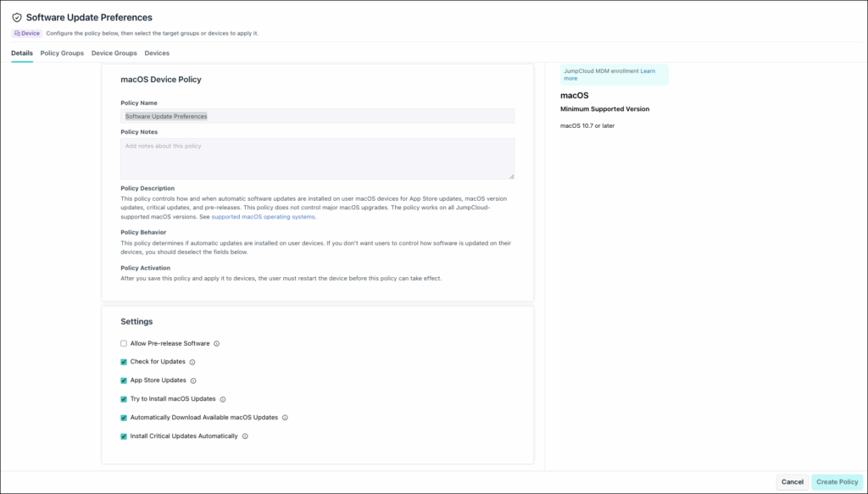Image resolution: width=868 pixels, height=494 pixels.
Task: Click the Policy Name input field
Action: point(318,116)
